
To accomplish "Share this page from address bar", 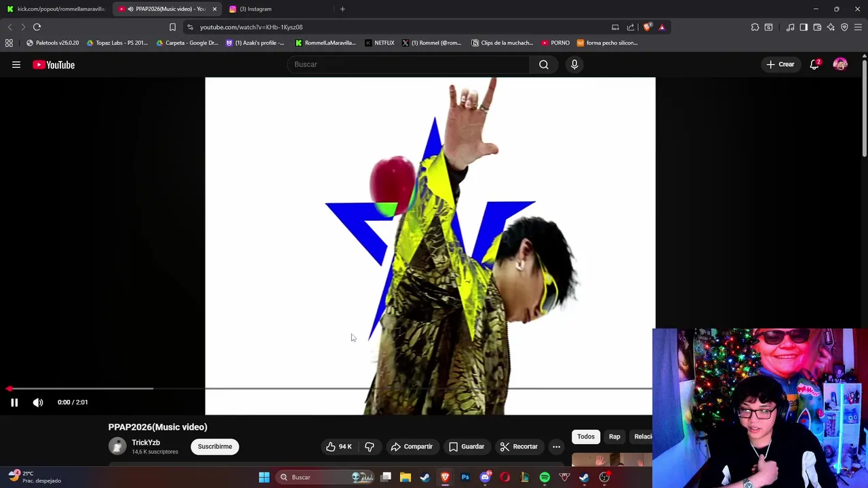I will point(631,27).
